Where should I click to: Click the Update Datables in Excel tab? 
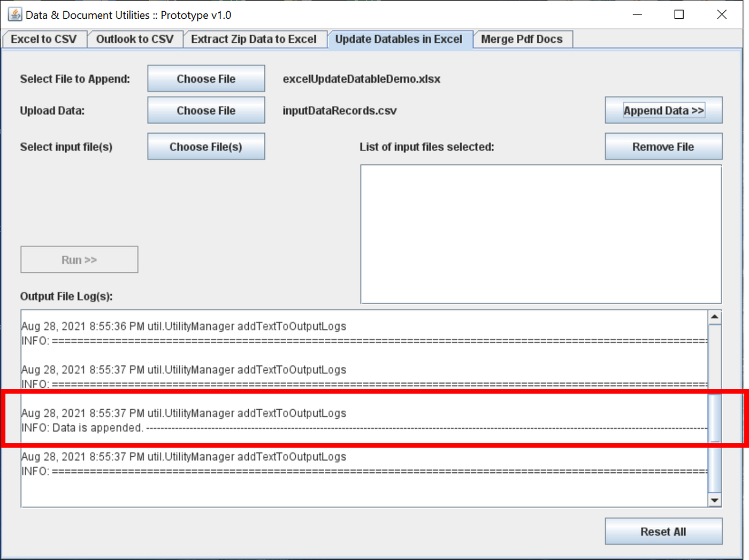400,39
